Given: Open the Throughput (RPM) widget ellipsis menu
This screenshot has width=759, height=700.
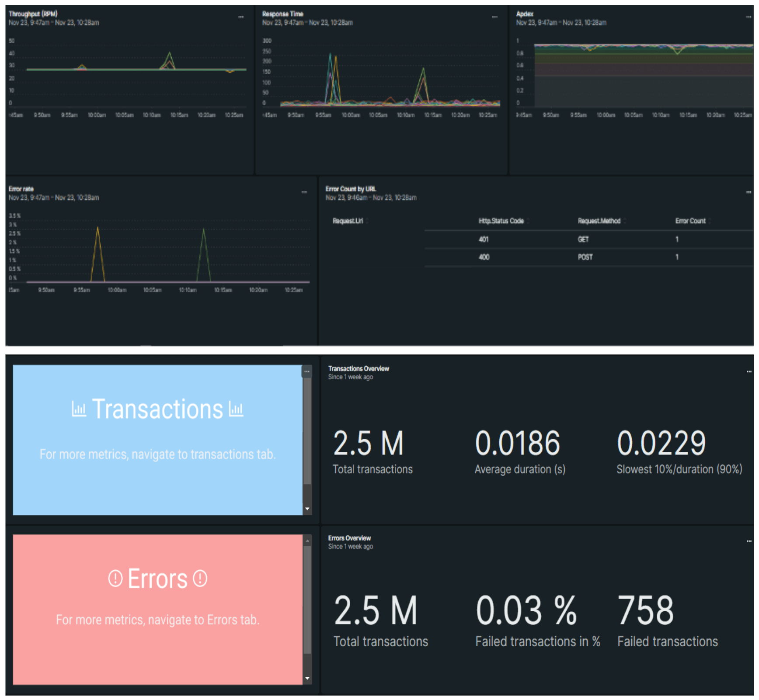Looking at the screenshot, I should tap(241, 17).
